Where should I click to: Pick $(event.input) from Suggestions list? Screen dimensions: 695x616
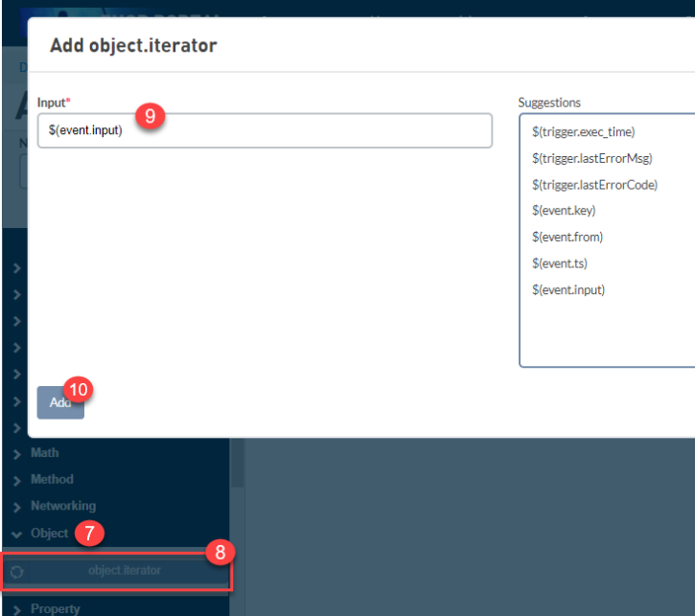point(568,290)
